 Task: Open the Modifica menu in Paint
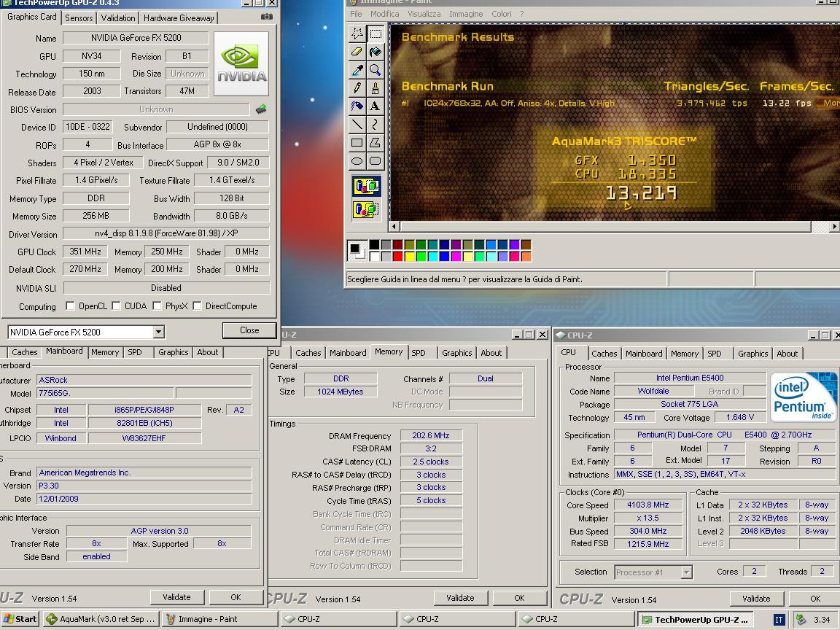pos(385,14)
